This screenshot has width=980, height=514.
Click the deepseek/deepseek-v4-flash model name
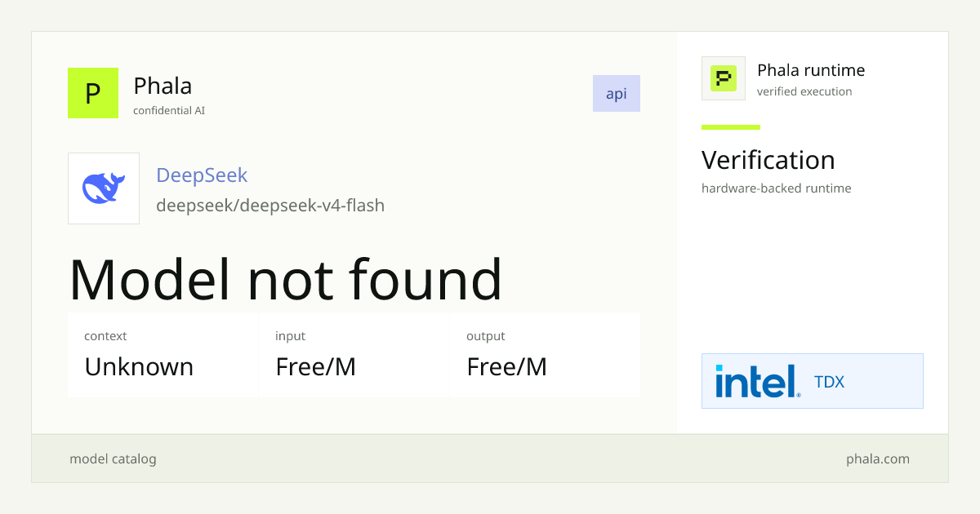[270, 205]
